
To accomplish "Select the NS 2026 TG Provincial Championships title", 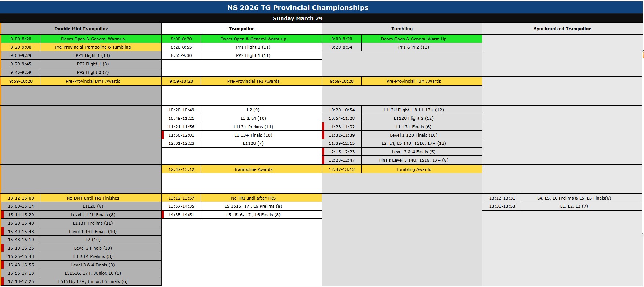I will click(x=297, y=7).
